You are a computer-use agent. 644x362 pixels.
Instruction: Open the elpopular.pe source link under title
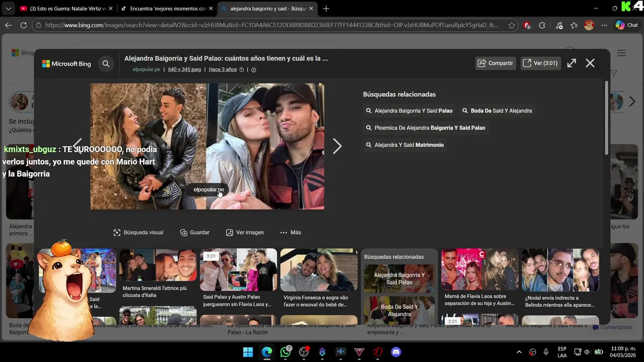pos(146,69)
